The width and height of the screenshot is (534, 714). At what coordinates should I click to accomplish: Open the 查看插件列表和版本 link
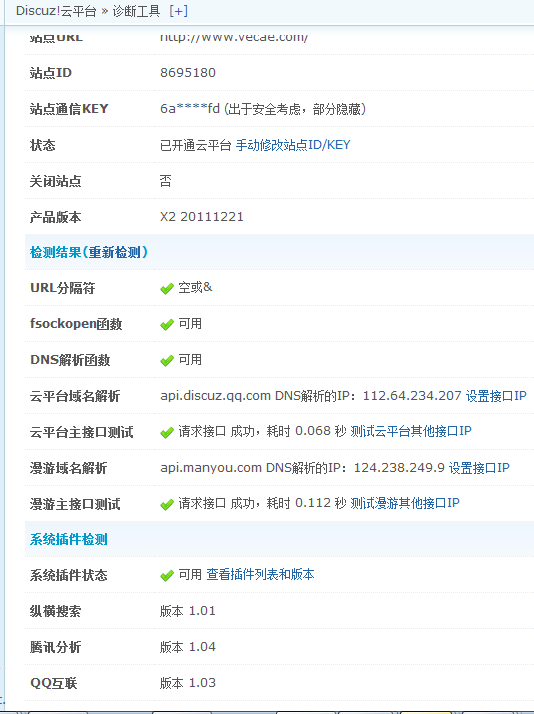pos(260,575)
